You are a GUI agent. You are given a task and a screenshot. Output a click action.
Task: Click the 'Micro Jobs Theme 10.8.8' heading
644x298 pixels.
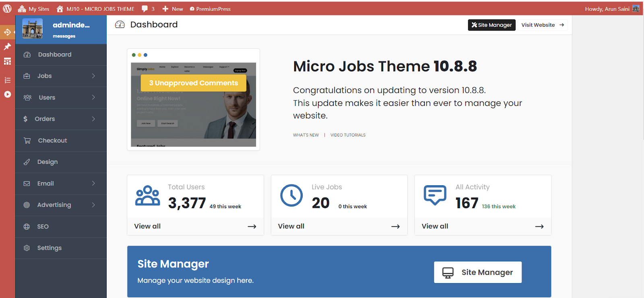pyautogui.click(x=385, y=66)
